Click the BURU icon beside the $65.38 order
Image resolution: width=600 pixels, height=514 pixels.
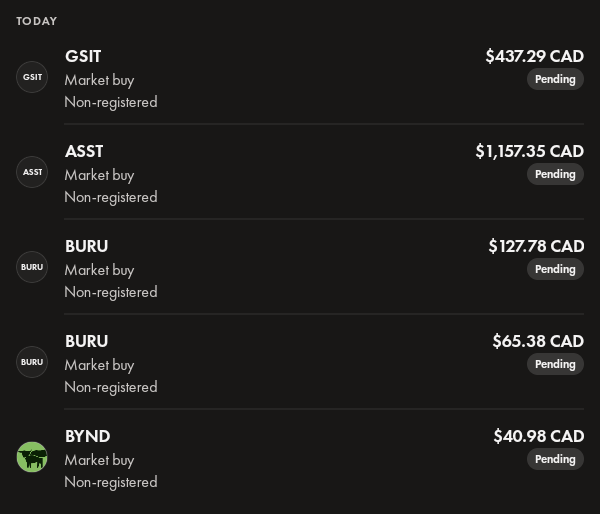[32, 362]
